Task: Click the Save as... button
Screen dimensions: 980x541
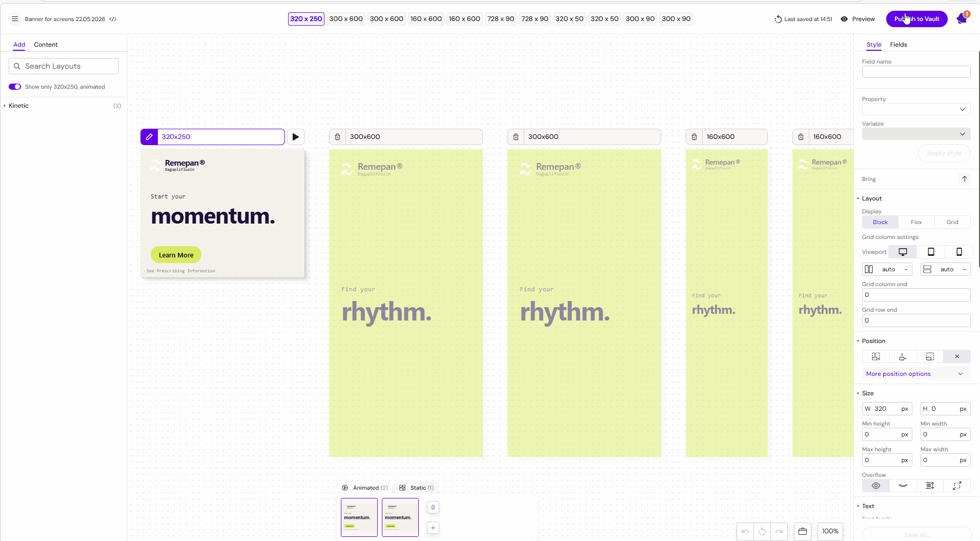Action: pyautogui.click(x=916, y=534)
